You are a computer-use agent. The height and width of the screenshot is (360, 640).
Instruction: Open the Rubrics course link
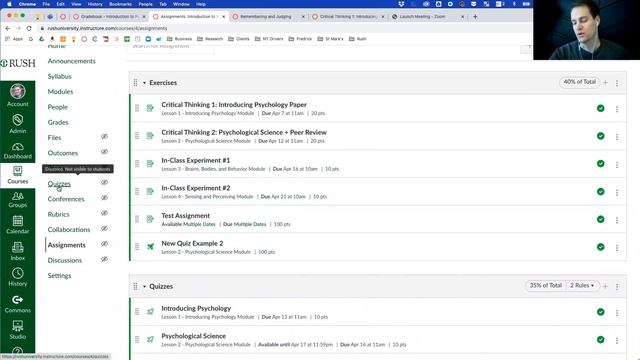pyautogui.click(x=58, y=214)
